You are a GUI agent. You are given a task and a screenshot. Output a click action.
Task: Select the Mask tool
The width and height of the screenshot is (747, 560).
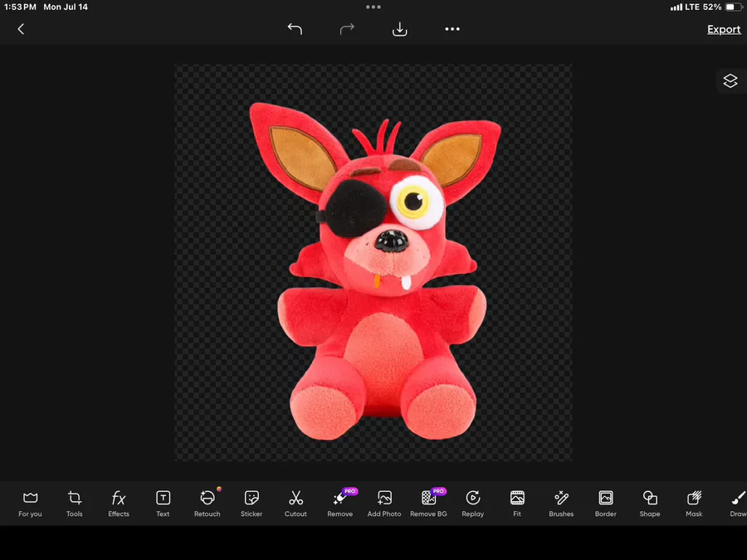point(694,504)
